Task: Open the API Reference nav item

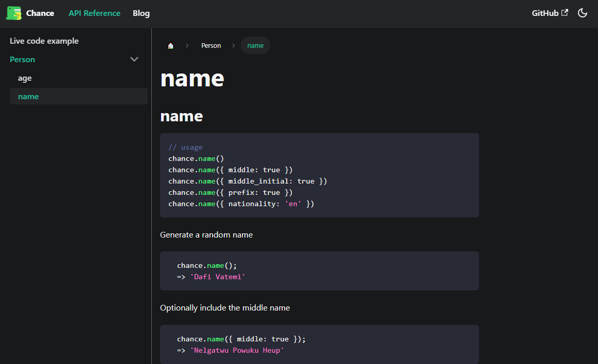Action: point(94,13)
